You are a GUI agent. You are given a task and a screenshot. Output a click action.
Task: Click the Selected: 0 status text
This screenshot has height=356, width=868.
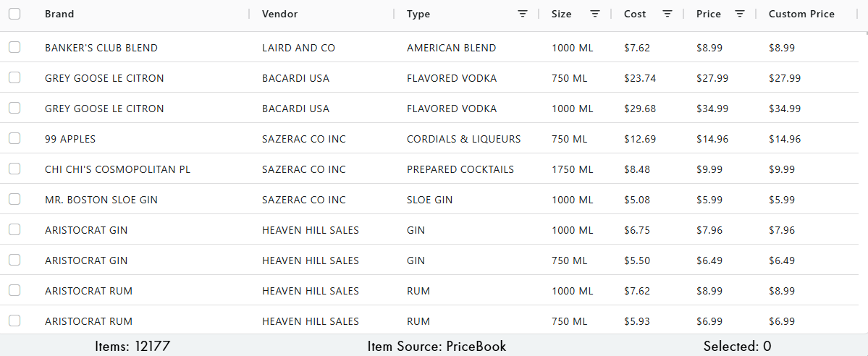click(x=738, y=347)
